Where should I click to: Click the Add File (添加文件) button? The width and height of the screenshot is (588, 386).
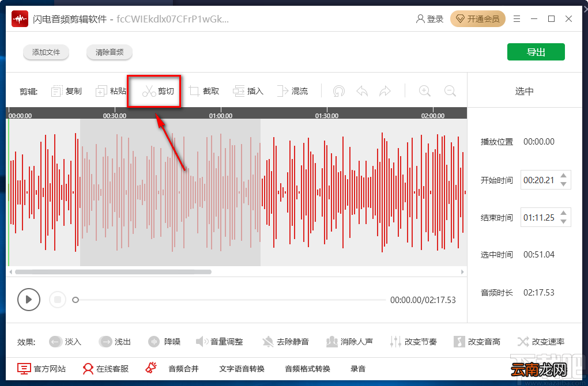(46, 52)
